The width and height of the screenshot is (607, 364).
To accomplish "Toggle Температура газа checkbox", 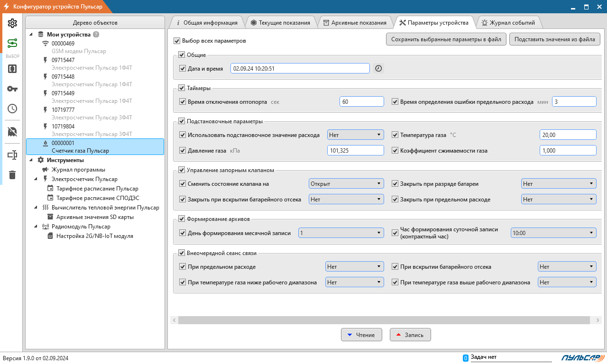I will 395,135.
